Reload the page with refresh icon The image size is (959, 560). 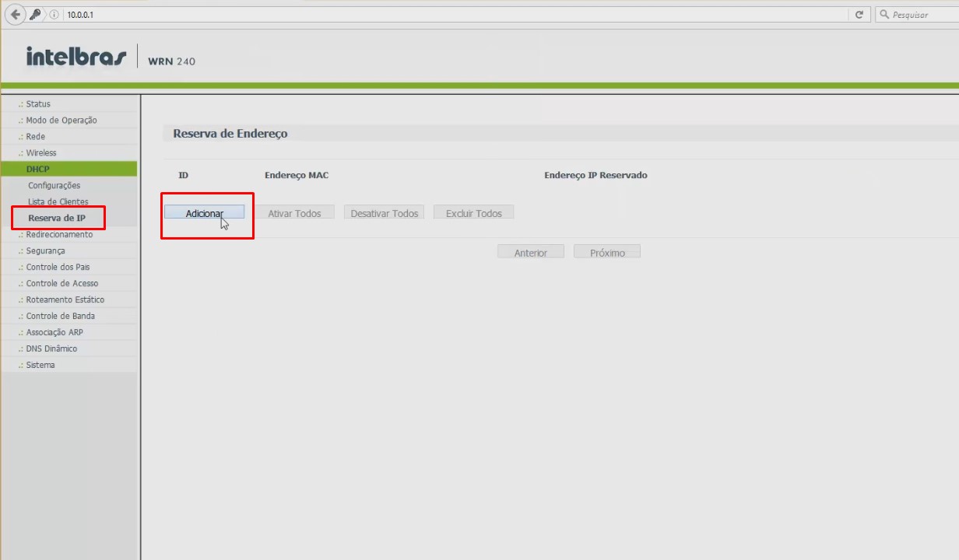pyautogui.click(x=859, y=15)
